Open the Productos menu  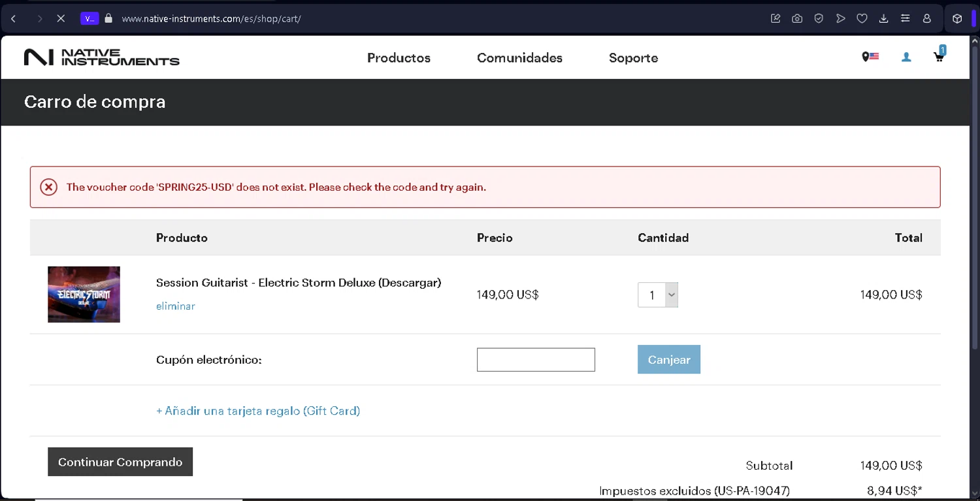399,57
